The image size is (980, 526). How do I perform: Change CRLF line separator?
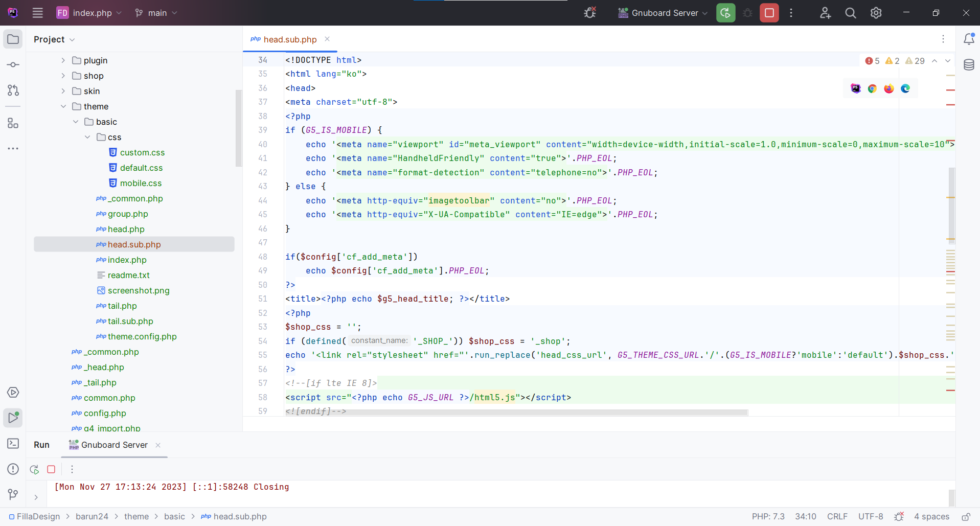837,517
